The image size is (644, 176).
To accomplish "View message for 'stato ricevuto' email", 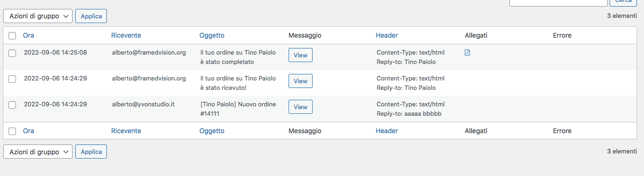I will 300,81.
